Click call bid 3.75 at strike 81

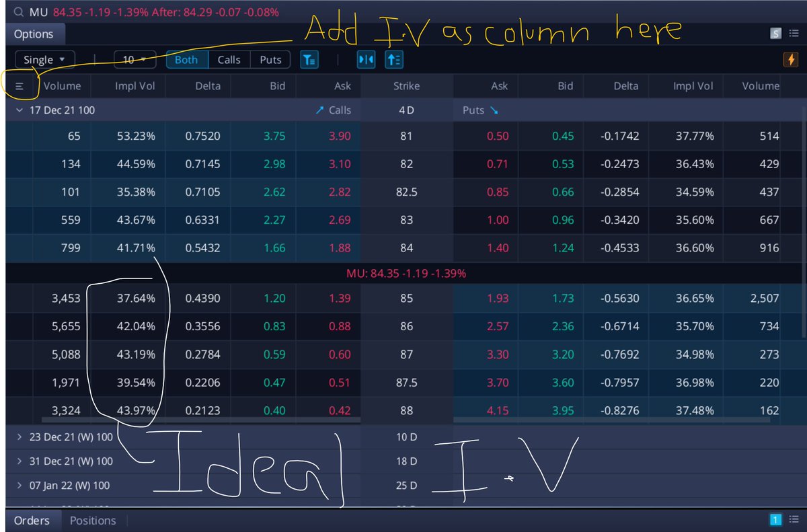point(274,136)
